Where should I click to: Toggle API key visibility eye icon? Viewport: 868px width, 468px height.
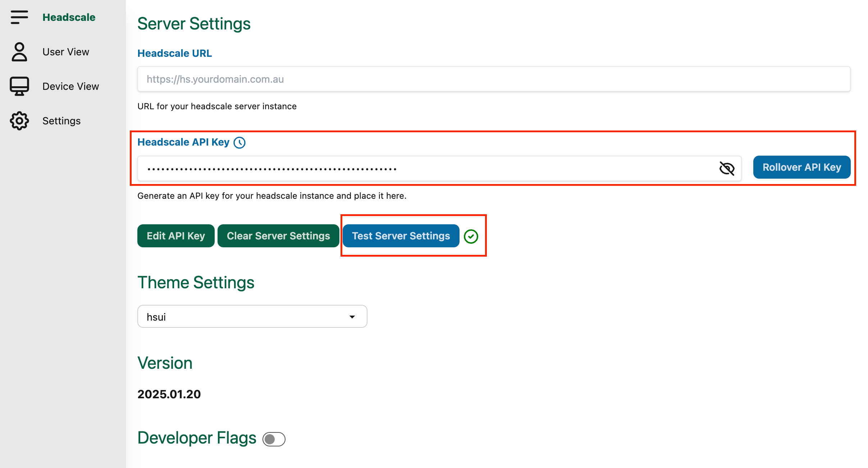(x=727, y=168)
